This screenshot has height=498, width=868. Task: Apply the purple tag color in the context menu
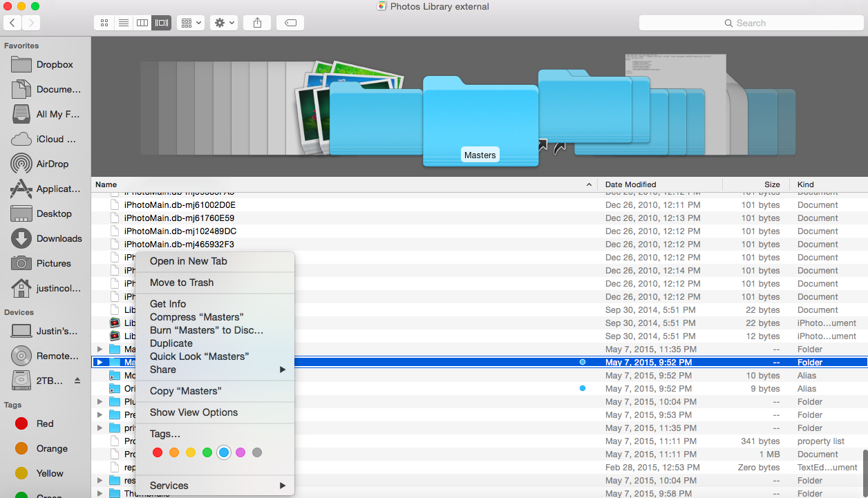click(x=240, y=452)
